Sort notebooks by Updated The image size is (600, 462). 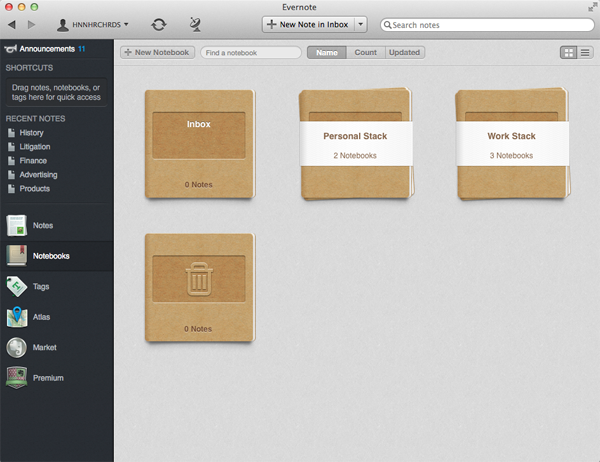point(404,52)
